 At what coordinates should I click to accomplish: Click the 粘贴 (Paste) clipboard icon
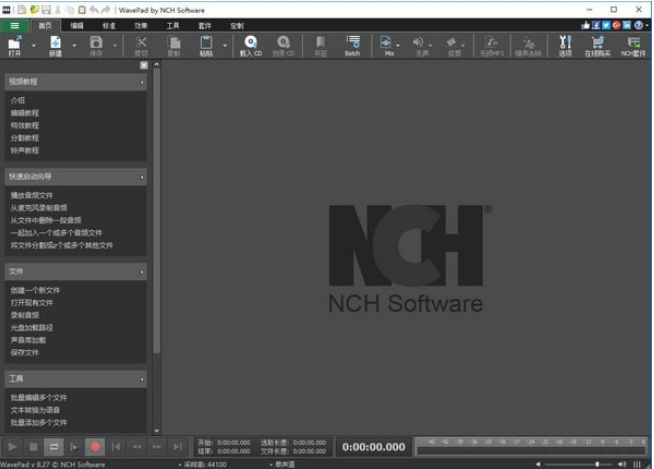click(x=206, y=45)
